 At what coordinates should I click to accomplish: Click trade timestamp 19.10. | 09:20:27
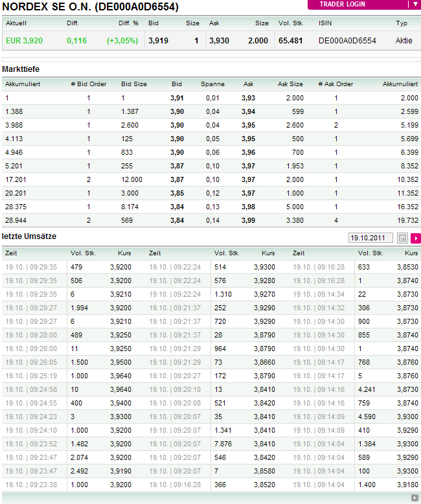click(x=175, y=376)
